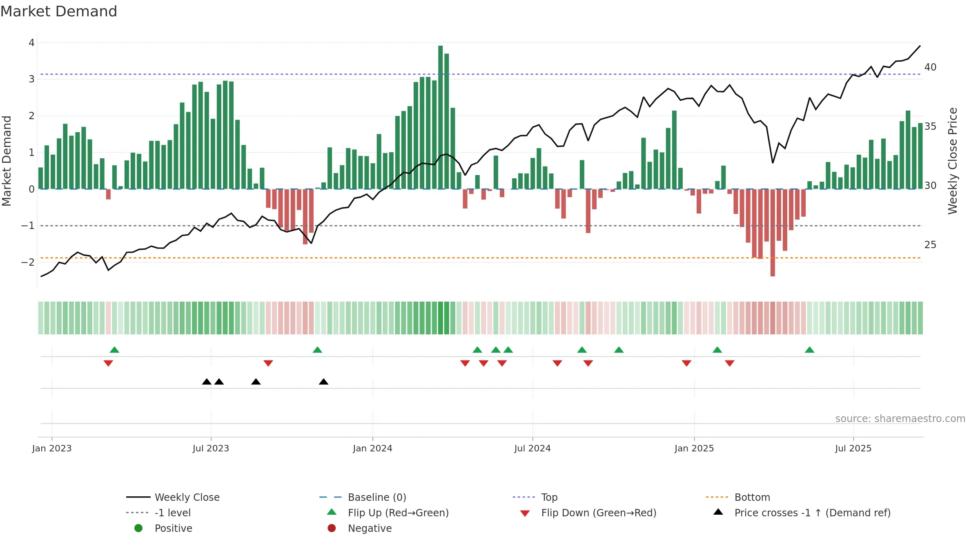Click the 'Jul 2024' x-axis label
The width and height of the screenshot is (980, 551).
[x=532, y=448]
